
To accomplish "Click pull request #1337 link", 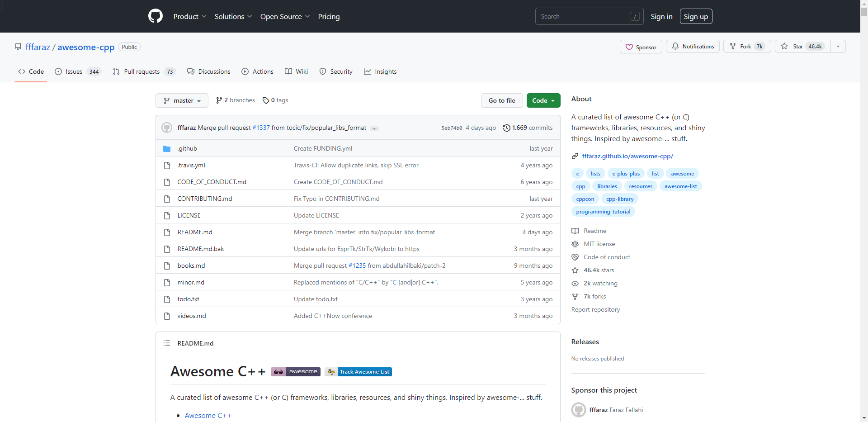I will (x=261, y=128).
